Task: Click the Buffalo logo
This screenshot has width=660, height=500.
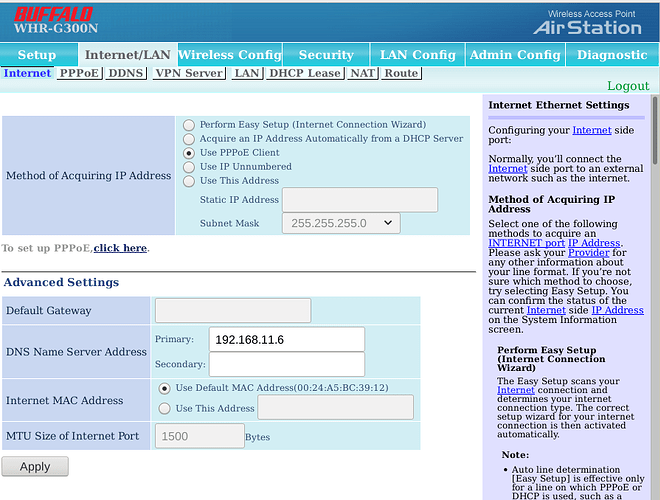Action: tap(51, 14)
